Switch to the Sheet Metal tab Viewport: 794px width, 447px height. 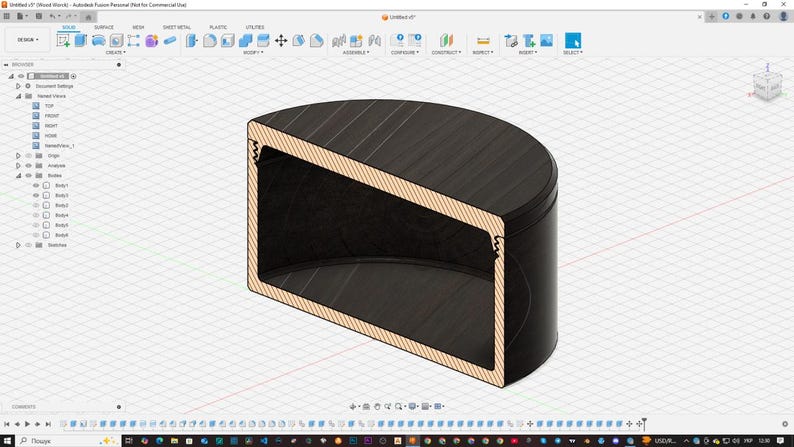tap(177, 27)
